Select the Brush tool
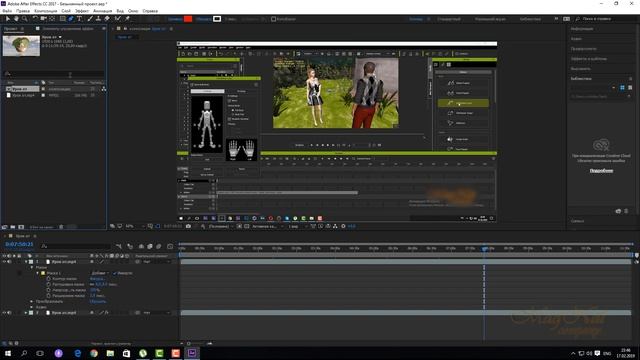Screen dimensions: 640x360 click(90, 19)
